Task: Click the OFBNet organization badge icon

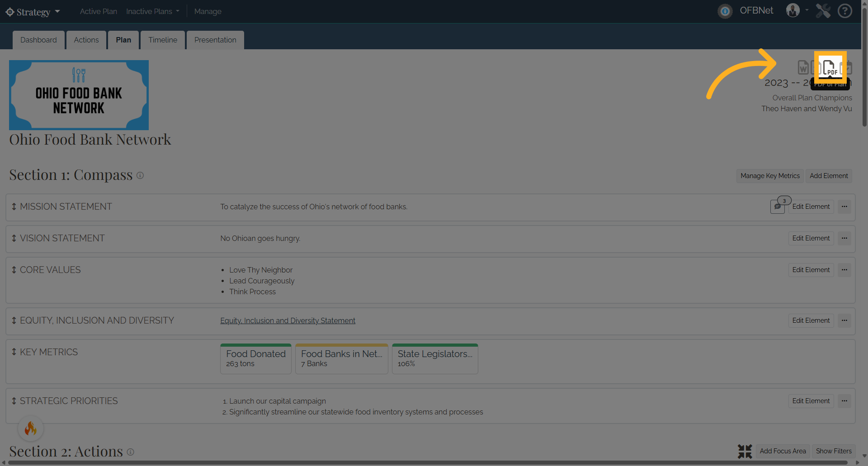Action: click(725, 11)
